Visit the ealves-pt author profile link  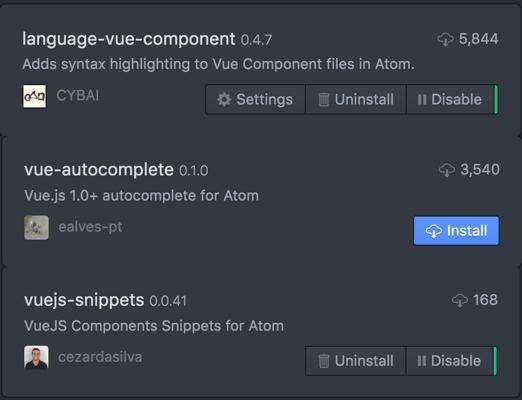[x=90, y=227]
